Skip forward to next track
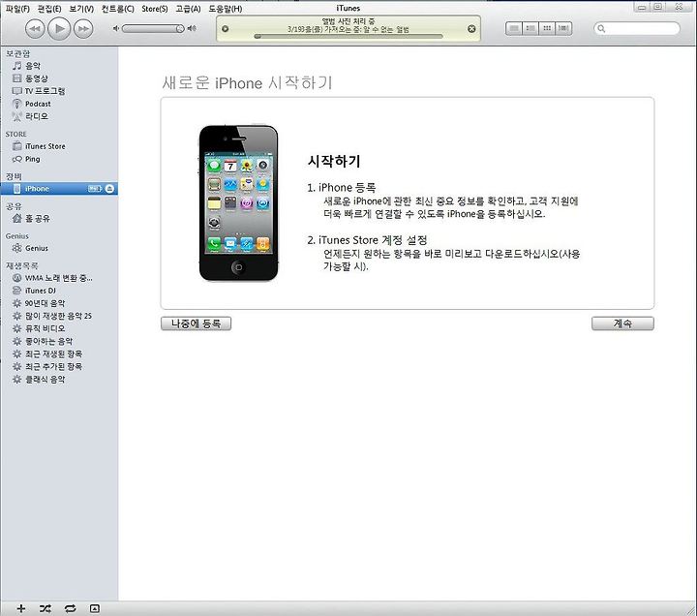Viewport: 697px width, 616px height. click(x=83, y=29)
